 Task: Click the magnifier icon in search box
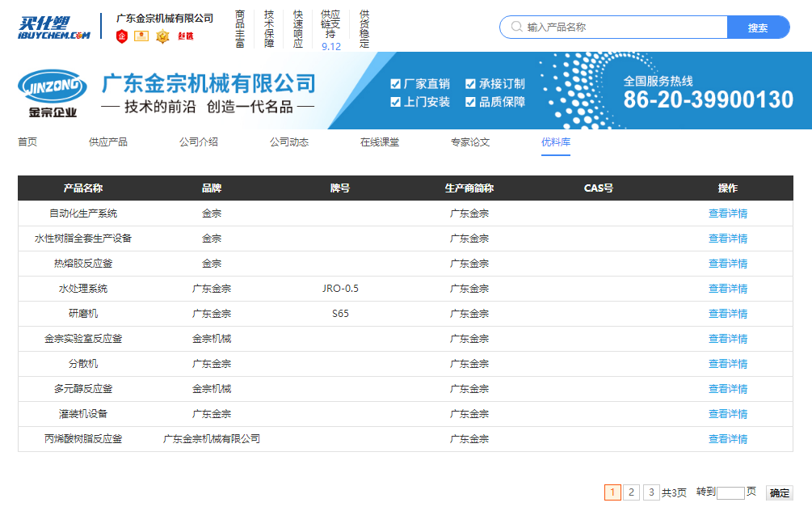click(516, 27)
